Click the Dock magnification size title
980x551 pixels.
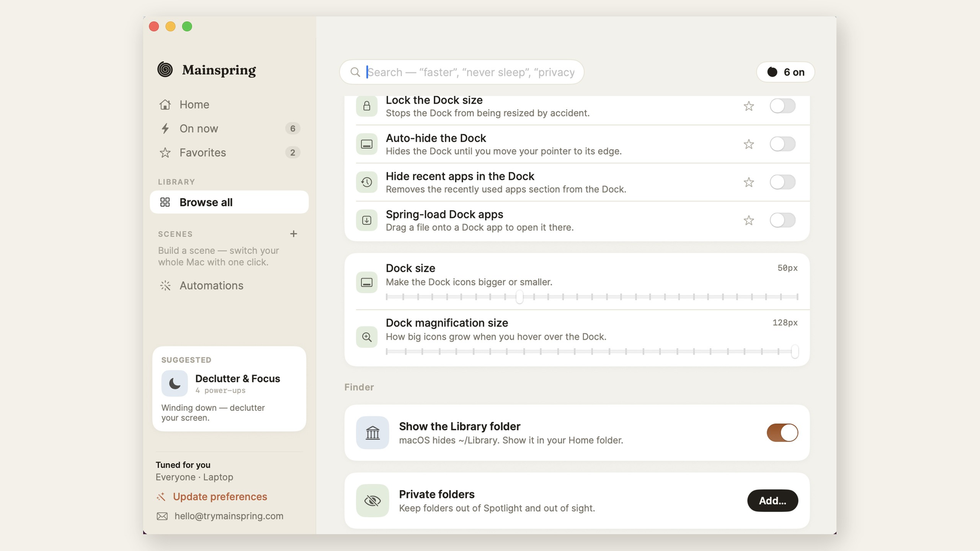click(x=447, y=323)
